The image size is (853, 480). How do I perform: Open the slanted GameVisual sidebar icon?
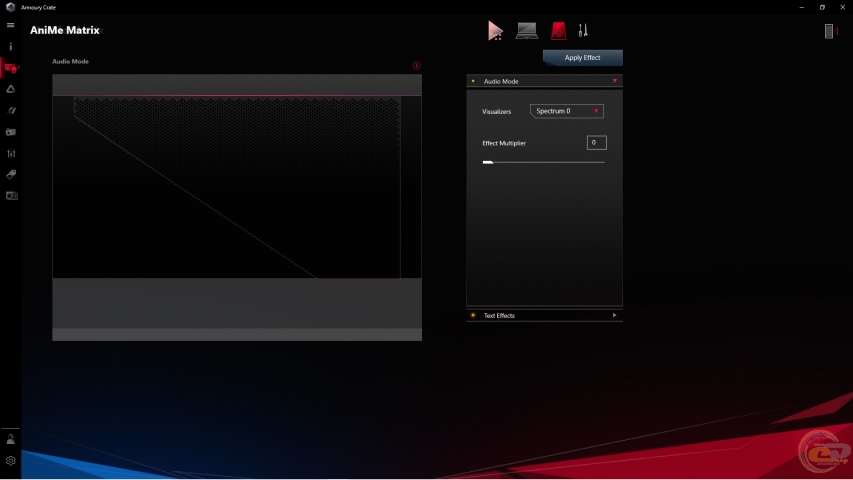[11, 110]
